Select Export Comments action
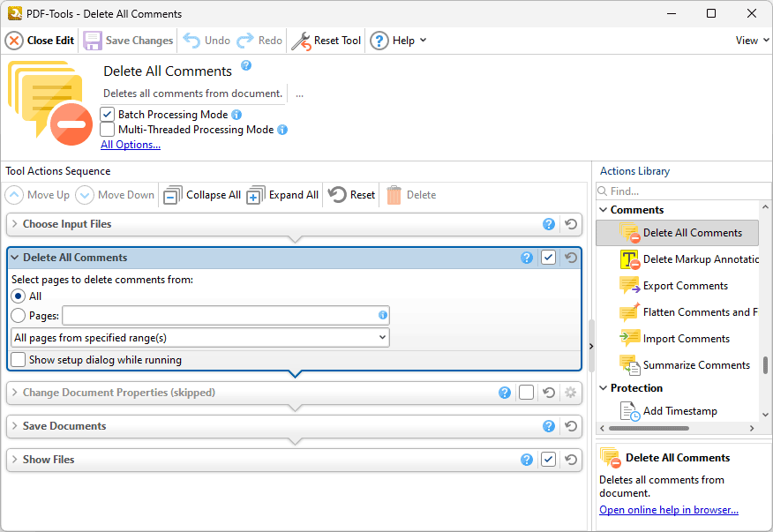Screen dimensions: 773x532 pyautogui.click(x=673, y=286)
